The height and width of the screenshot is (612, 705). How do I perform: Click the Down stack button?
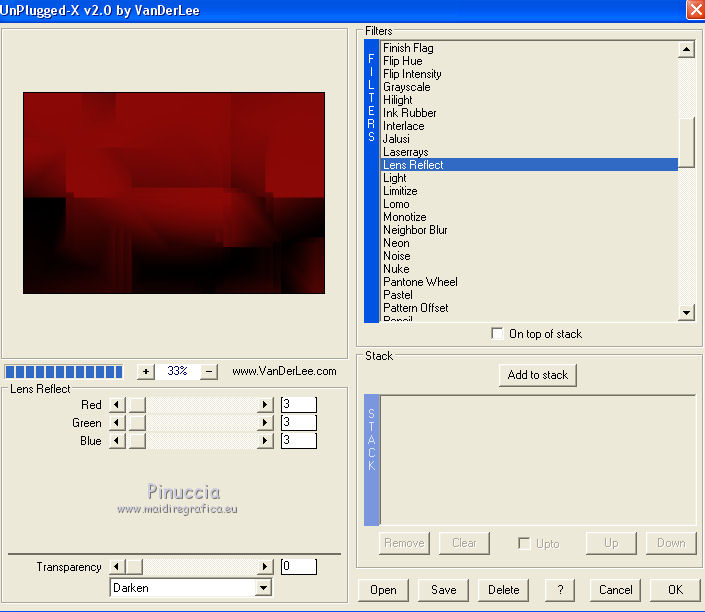[x=671, y=543]
